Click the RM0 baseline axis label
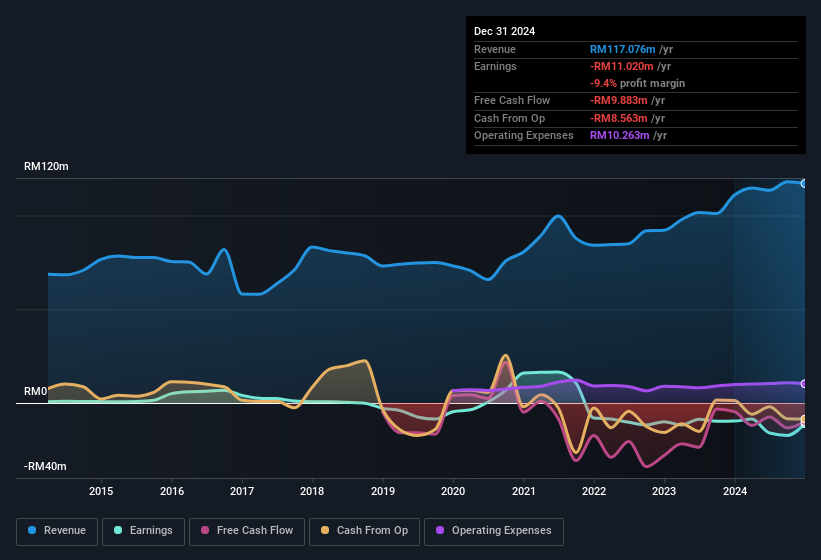Viewport: 821px width, 560px height. (x=36, y=392)
